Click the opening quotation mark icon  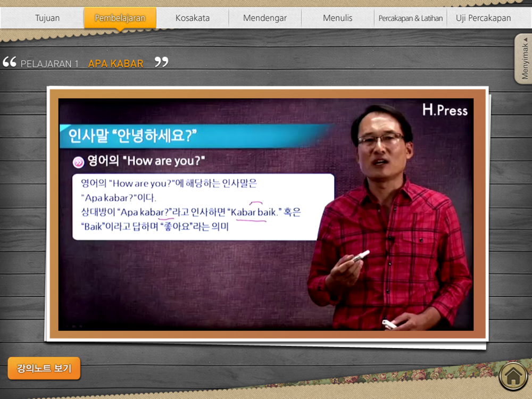coord(10,62)
